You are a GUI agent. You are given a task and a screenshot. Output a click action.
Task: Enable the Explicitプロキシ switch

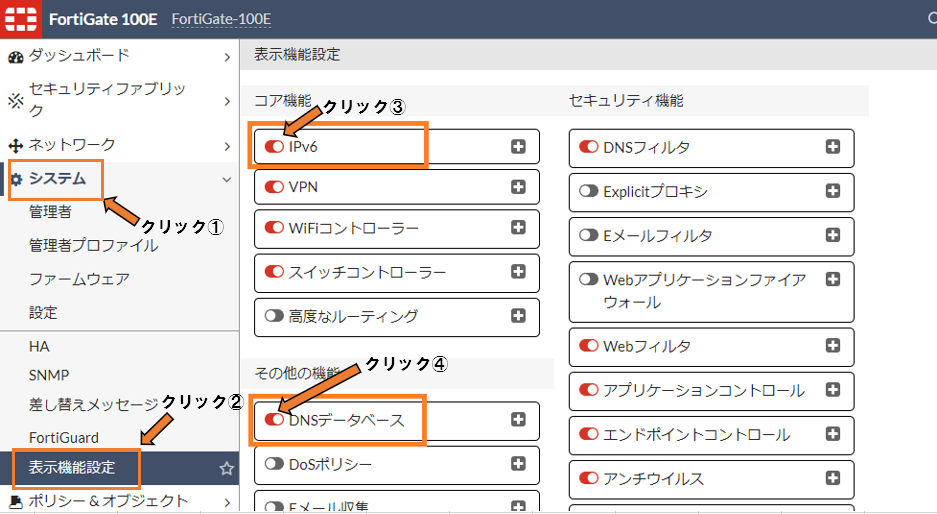click(x=589, y=191)
